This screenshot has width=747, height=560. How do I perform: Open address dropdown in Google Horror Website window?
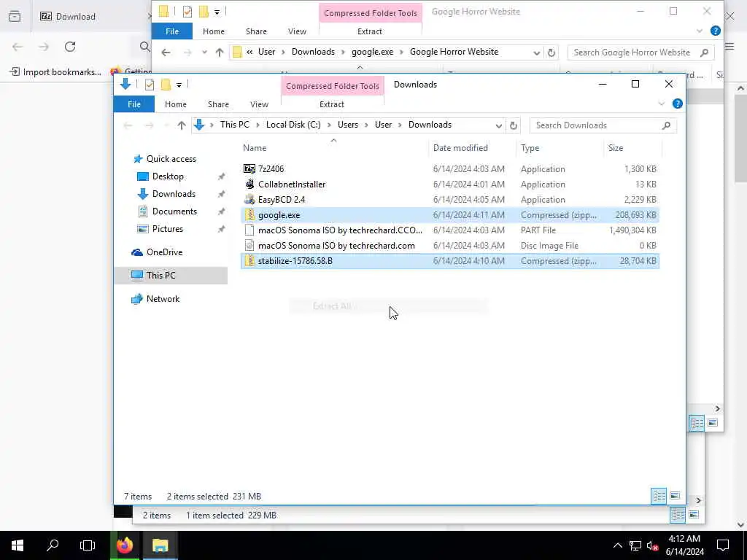click(536, 52)
